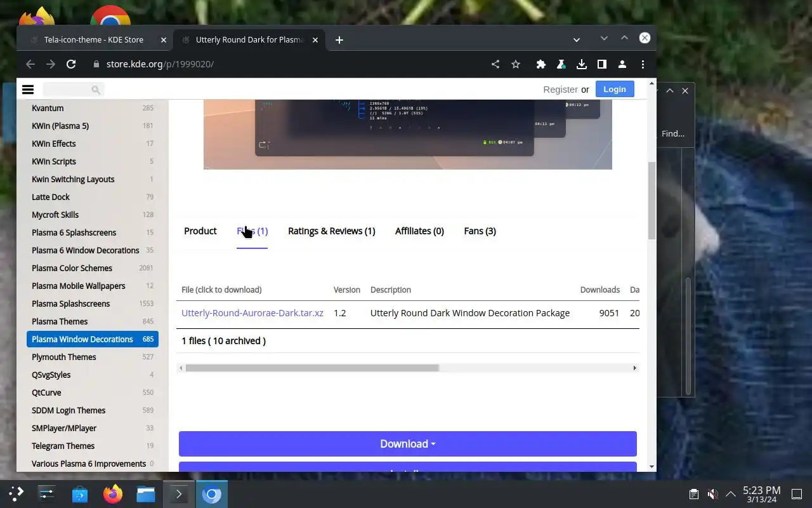Select Plasma Window Decorations category
This screenshot has width=812, height=508.
[93, 339]
